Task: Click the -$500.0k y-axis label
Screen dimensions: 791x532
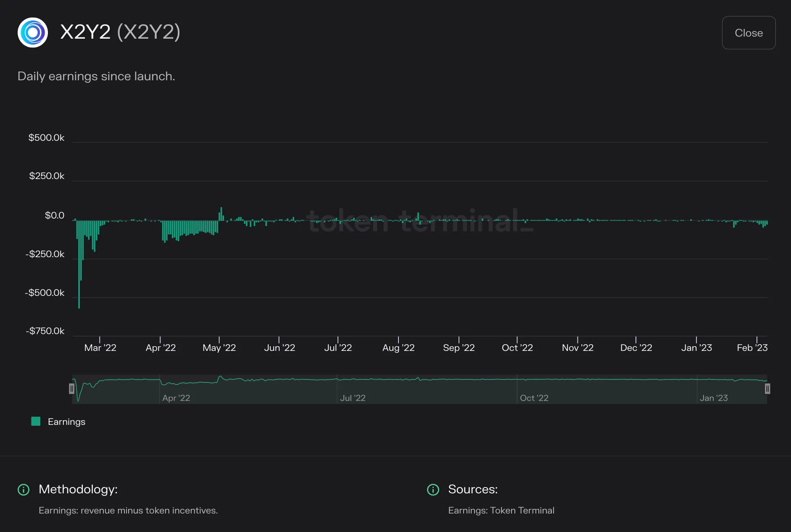Action: (45, 293)
